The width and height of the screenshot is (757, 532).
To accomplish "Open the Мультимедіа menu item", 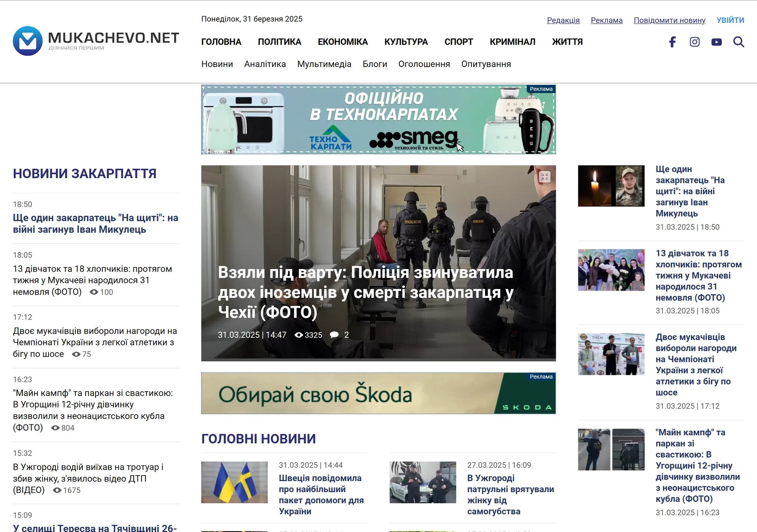I will coord(324,64).
